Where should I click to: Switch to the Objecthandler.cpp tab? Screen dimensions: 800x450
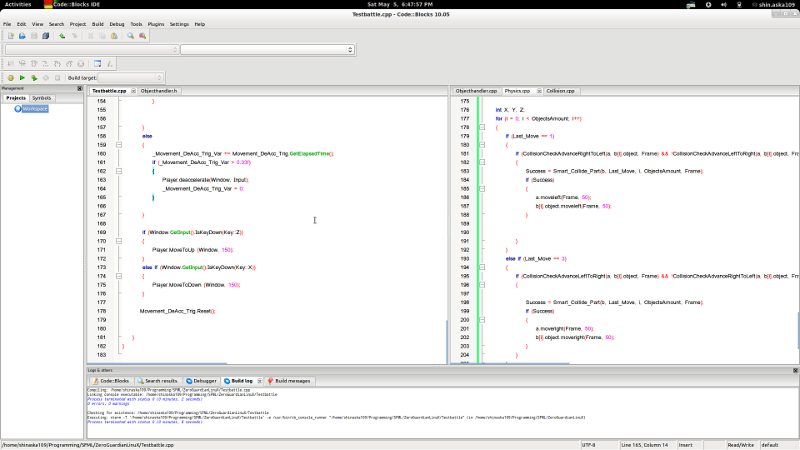point(476,91)
